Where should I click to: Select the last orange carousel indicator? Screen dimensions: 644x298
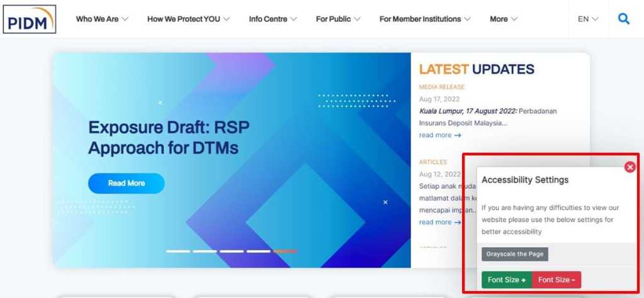(x=285, y=251)
